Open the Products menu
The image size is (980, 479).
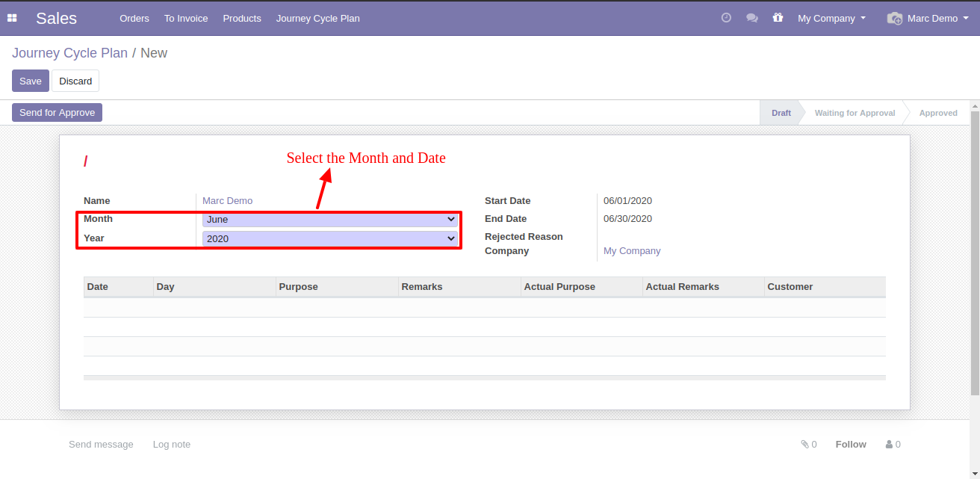(242, 18)
